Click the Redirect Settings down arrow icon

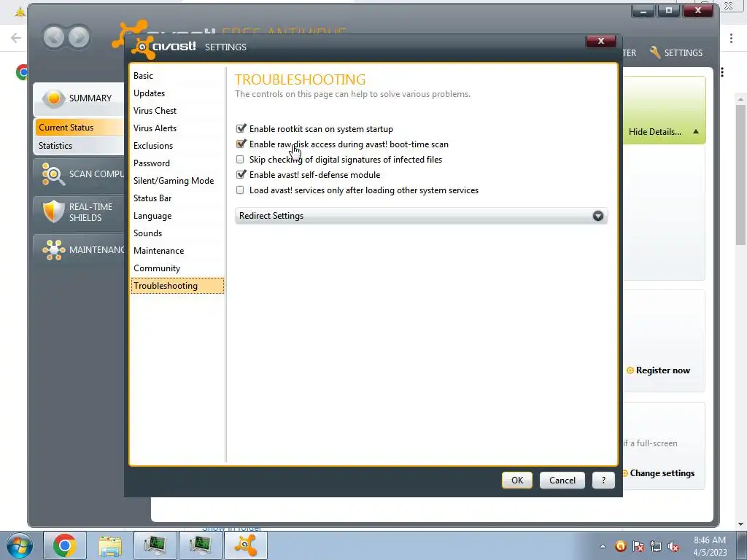tap(598, 216)
